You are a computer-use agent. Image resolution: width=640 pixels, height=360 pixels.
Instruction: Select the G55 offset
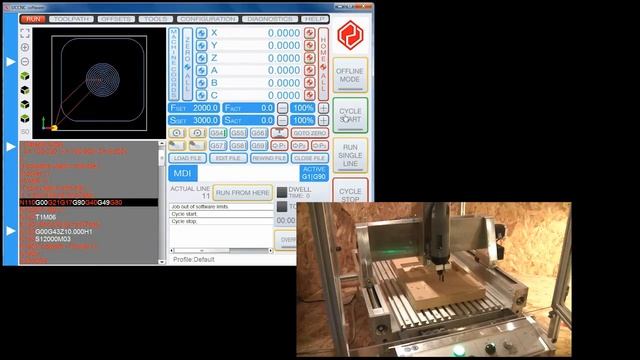coord(238,133)
